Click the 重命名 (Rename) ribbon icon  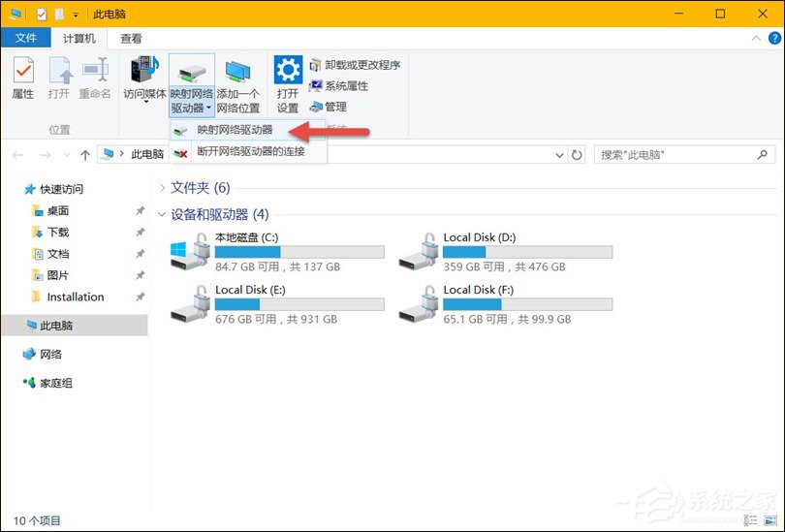pyautogui.click(x=95, y=78)
